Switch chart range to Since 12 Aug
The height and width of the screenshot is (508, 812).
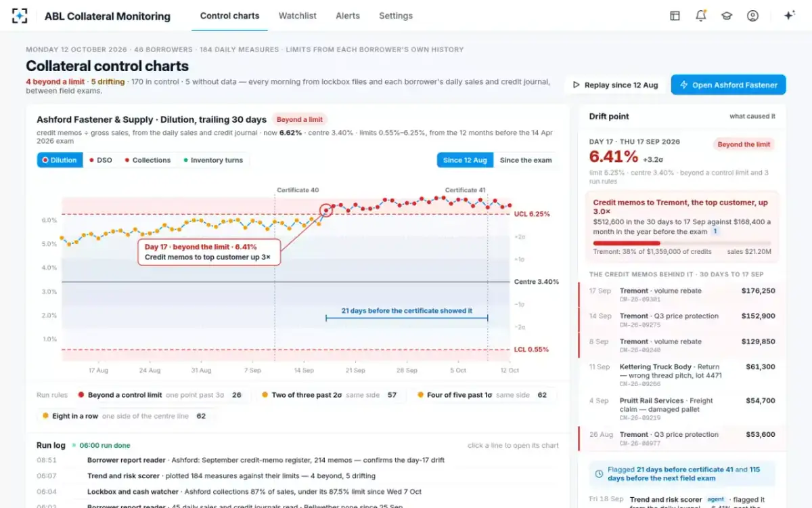(x=465, y=161)
